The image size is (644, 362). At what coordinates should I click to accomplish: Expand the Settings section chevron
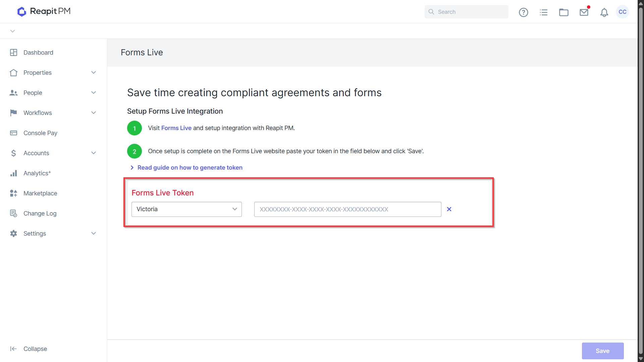[x=94, y=234]
